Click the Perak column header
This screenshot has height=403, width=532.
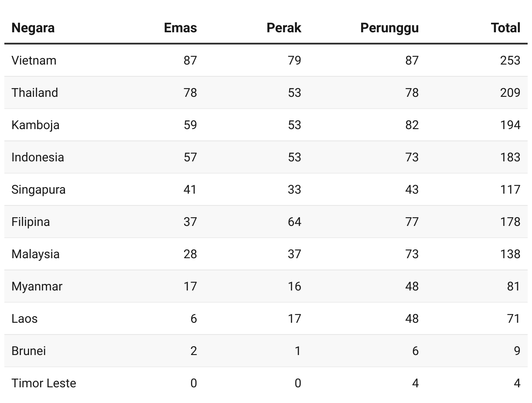point(283,28)
